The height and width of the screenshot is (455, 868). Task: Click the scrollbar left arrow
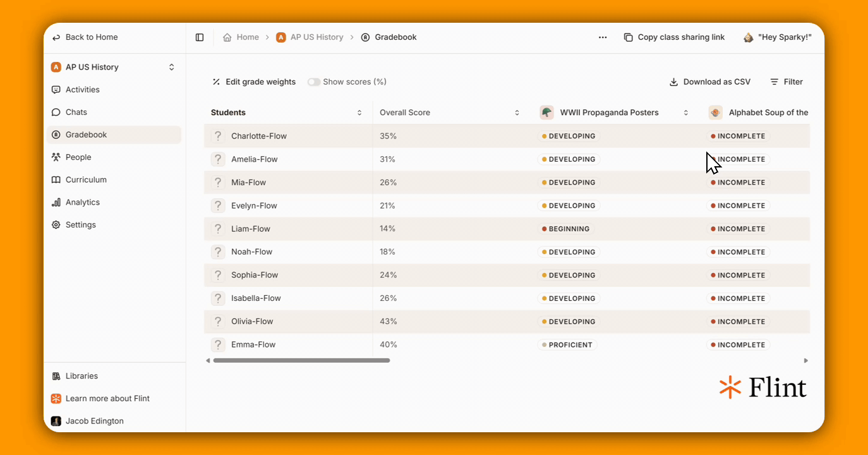[208, 361]
